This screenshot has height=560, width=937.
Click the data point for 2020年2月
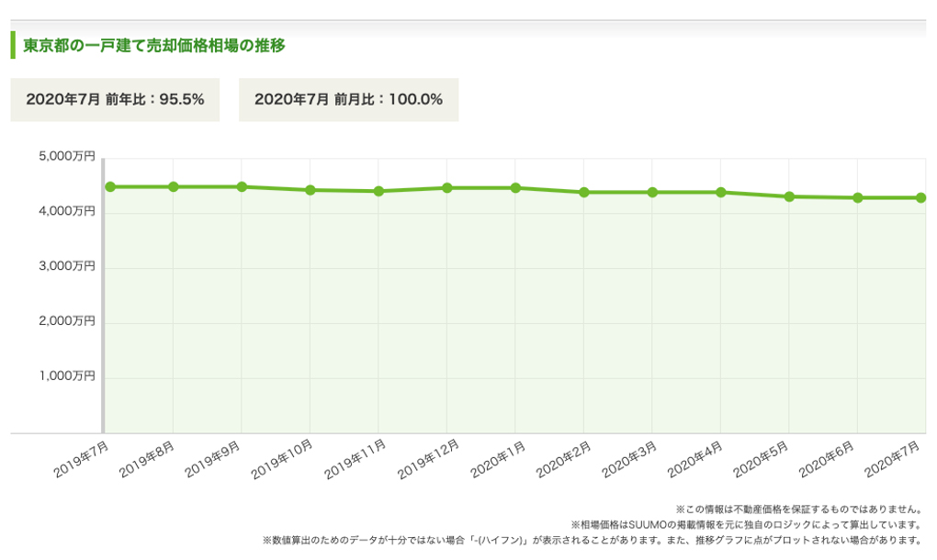pyautogui.click(x=584, y=192)
